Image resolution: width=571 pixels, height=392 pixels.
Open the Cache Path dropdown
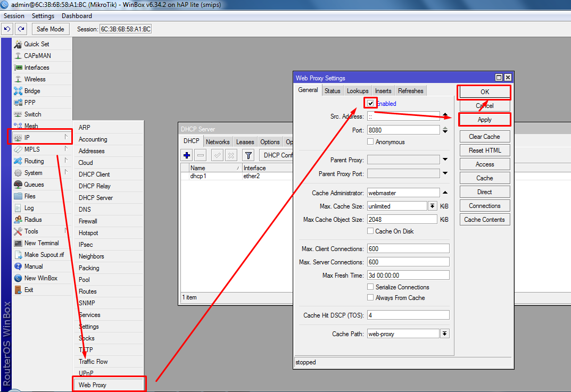click(x=445, y=334)
